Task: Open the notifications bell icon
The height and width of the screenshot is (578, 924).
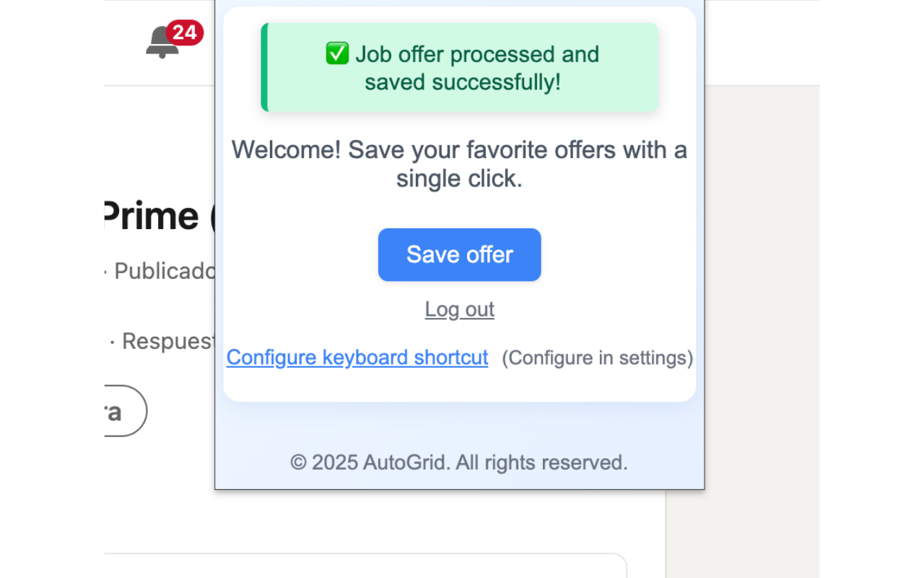Action: 160,45
